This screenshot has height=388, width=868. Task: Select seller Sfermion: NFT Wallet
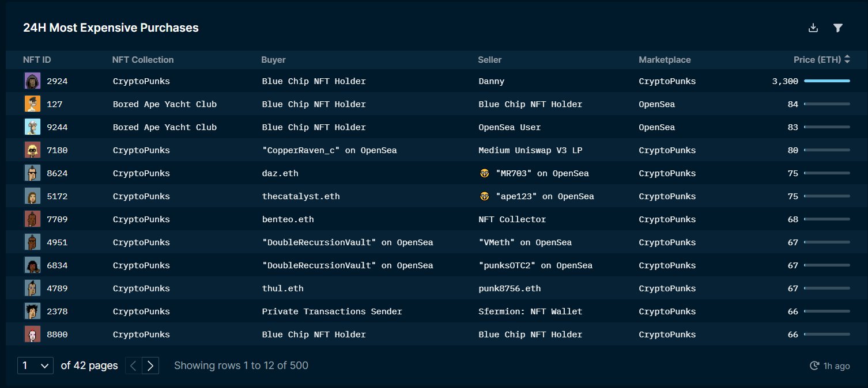tap(530, 311)
